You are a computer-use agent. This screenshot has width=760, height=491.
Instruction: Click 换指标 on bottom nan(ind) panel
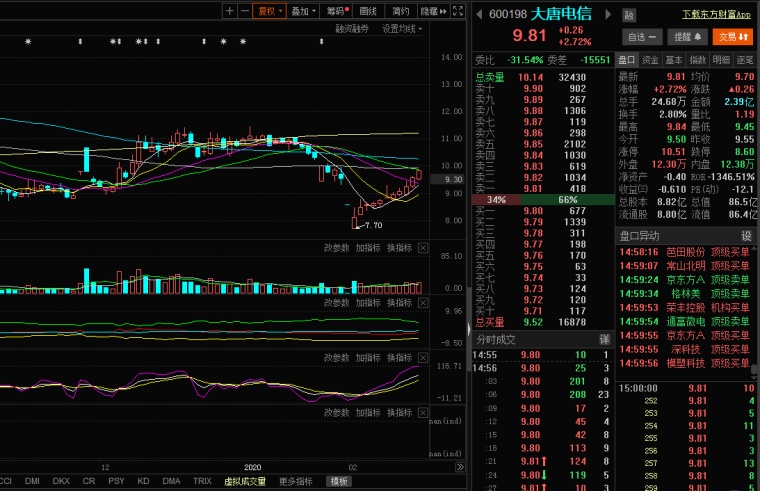tap(399, 412)
